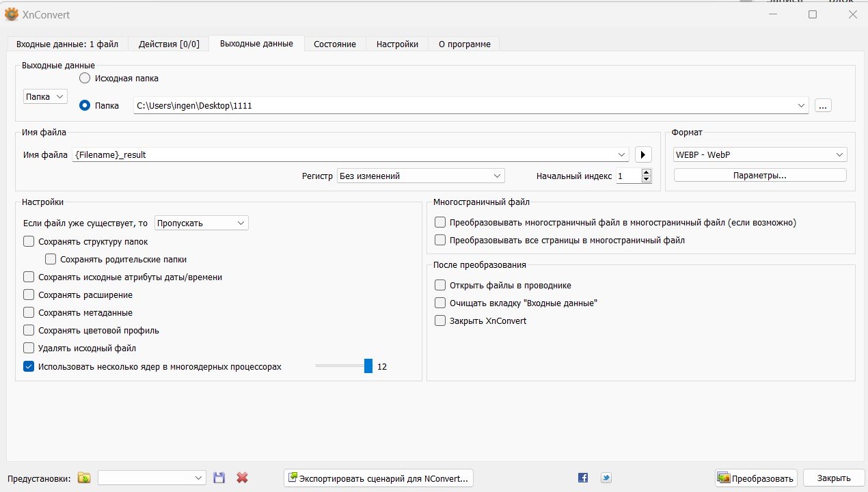Click the Если файл уже существует label
The image size is (868, 492).
[x=85, y=223]
